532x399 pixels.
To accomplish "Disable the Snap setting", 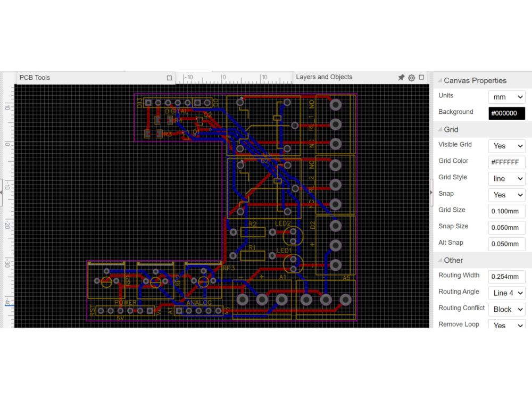I will 506,195.
